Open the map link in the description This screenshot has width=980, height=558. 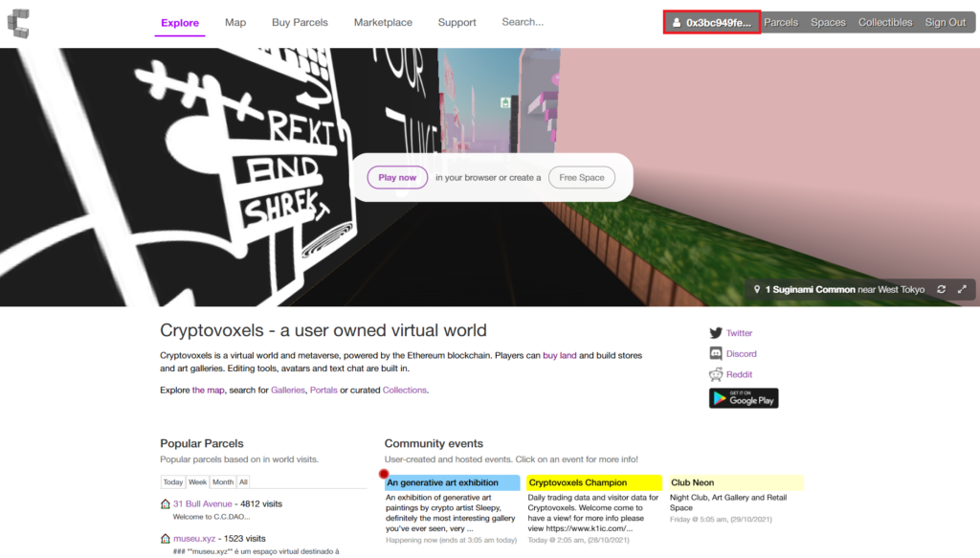point(208,390)
